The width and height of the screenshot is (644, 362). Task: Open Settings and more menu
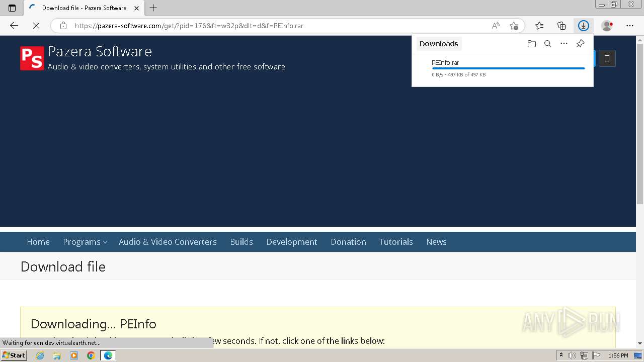pyautogui.click(x=630, y=26)
